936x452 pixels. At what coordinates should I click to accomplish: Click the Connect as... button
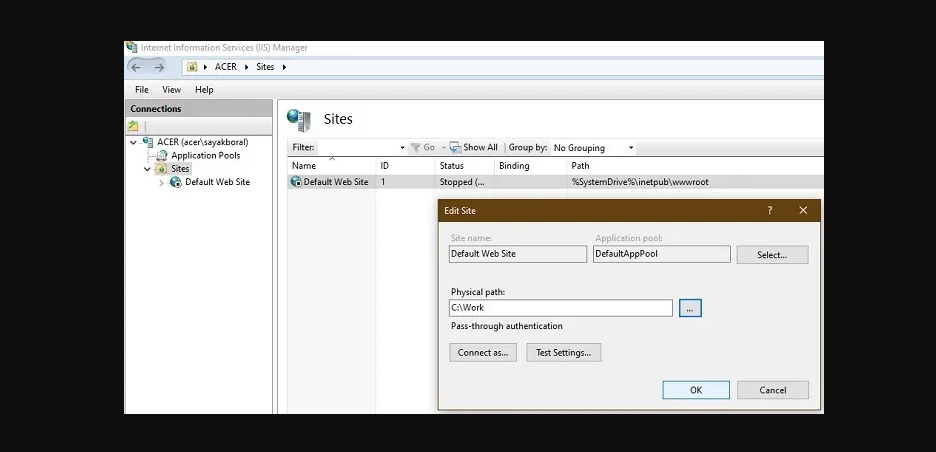click(x=483, y=352)
